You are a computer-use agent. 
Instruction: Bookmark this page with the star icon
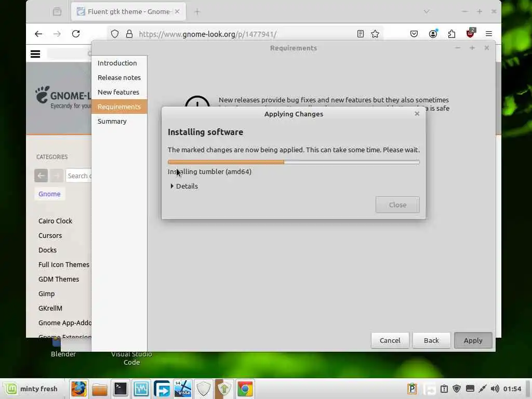(x=375, y=34)
